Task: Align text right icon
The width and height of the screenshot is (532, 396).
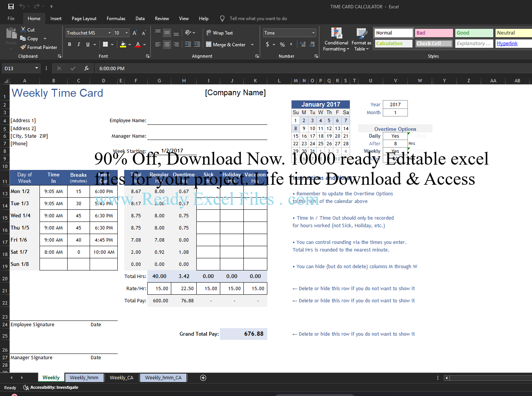Action: [176, 44]
